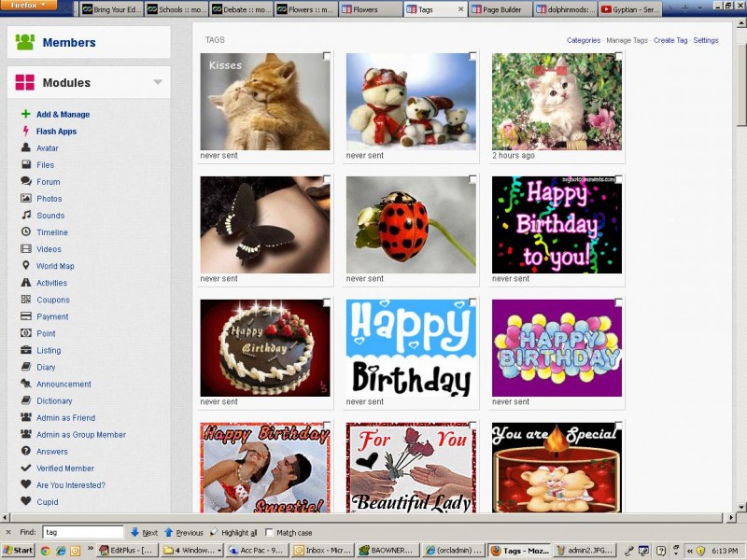The width and height of the screenshot is (747, 560).
Task: Open the Create Tag link
Action: [x=669, y=40]
